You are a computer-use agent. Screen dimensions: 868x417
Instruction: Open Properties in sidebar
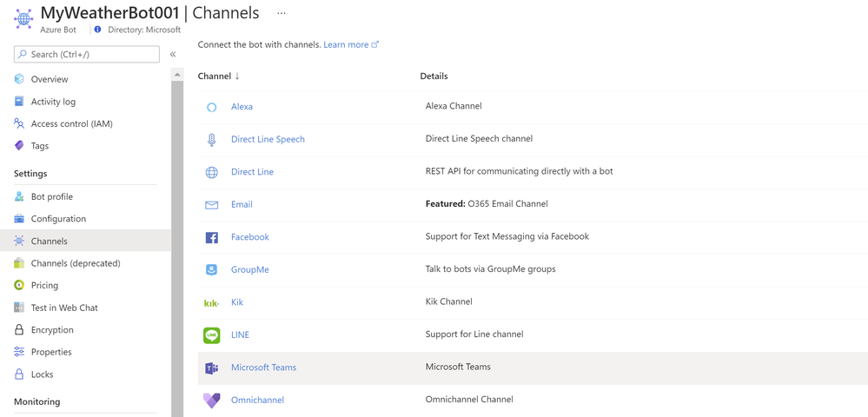coord(51,352)
